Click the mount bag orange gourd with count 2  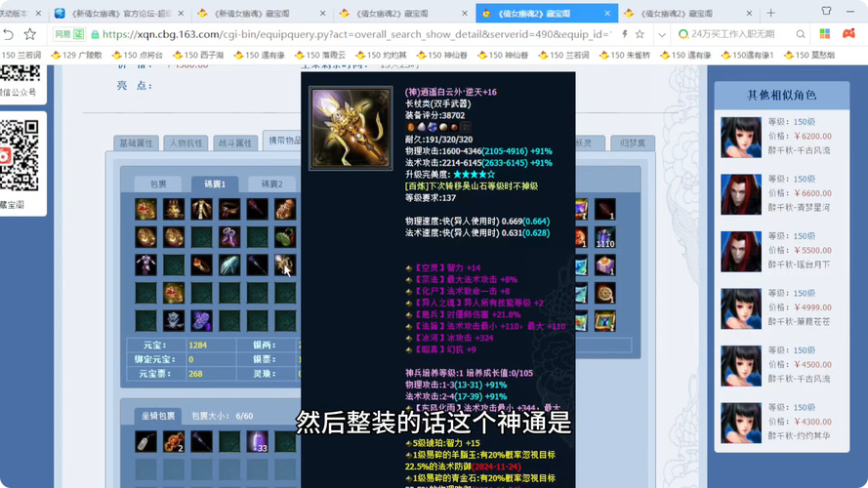[174, 441]
